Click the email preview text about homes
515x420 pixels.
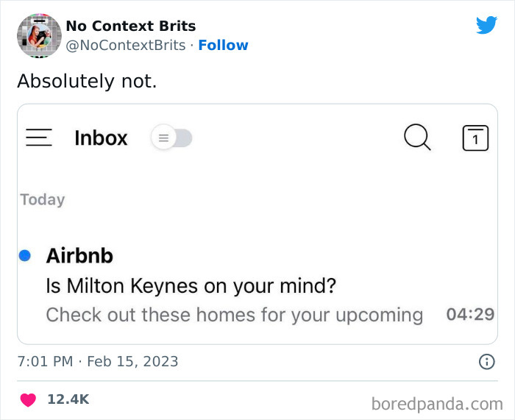[234, 315]
